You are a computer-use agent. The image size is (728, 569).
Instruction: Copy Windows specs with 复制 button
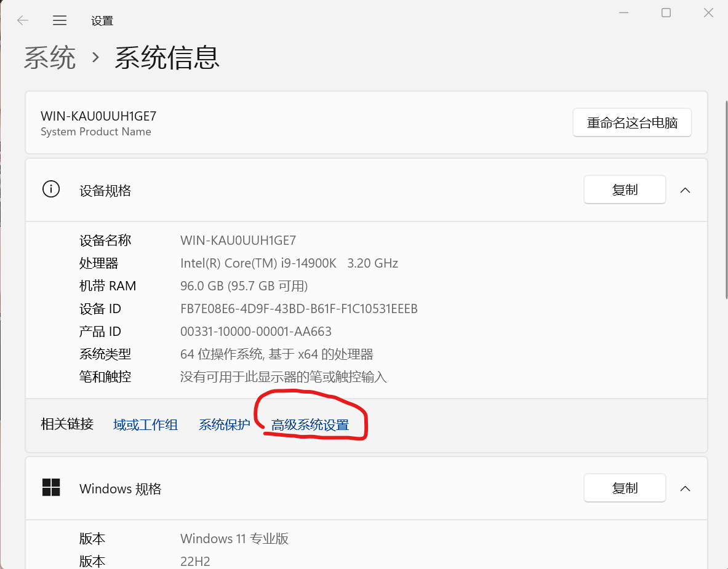pos(625,488)
